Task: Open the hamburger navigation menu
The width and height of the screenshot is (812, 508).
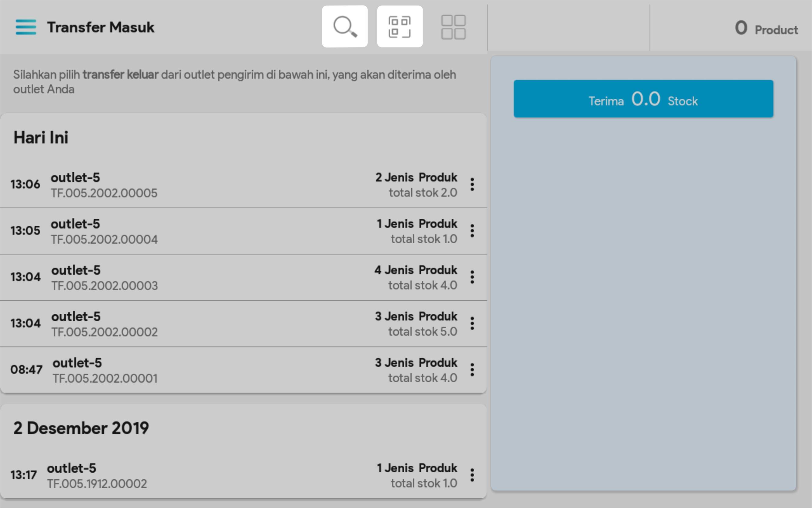Action: click(26, 27)
